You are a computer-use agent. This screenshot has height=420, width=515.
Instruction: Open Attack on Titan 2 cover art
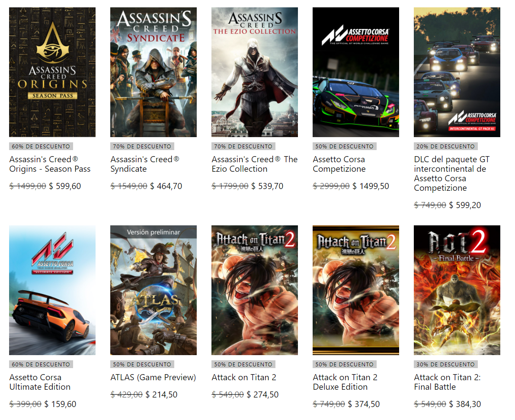click(255, 290)
